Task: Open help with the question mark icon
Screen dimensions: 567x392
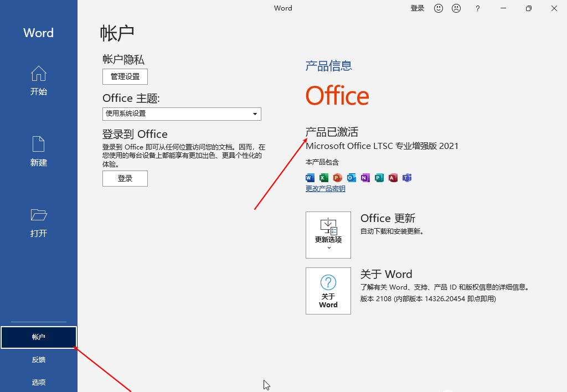Action: click(x=478, y=8)
